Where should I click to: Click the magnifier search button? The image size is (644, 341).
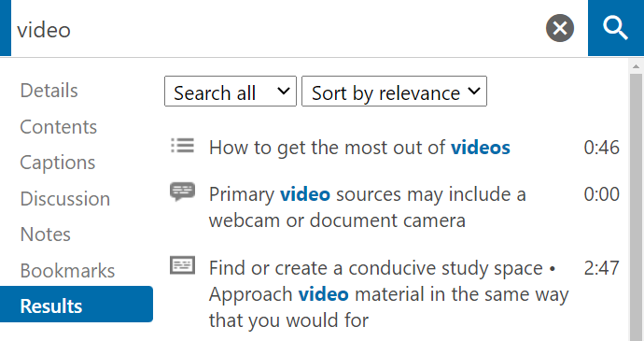616,28
